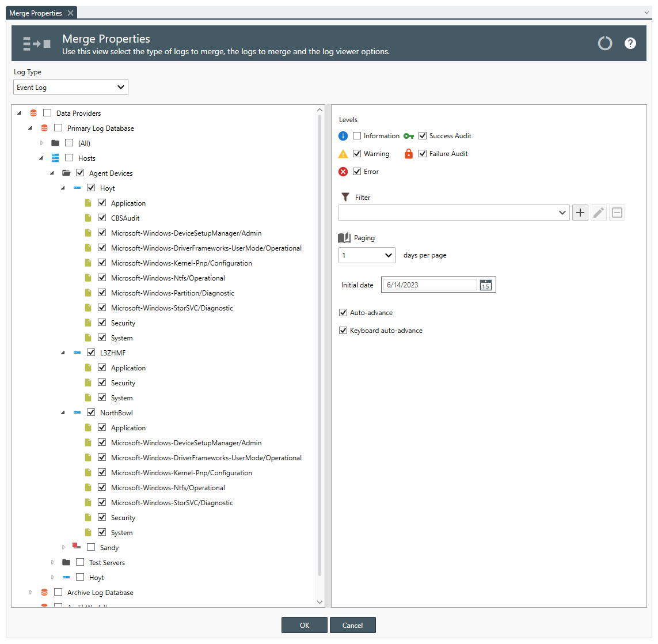Toggle the Sandy host checkbox
Viewport: 658px width, 644px height.
click(91, 547)
